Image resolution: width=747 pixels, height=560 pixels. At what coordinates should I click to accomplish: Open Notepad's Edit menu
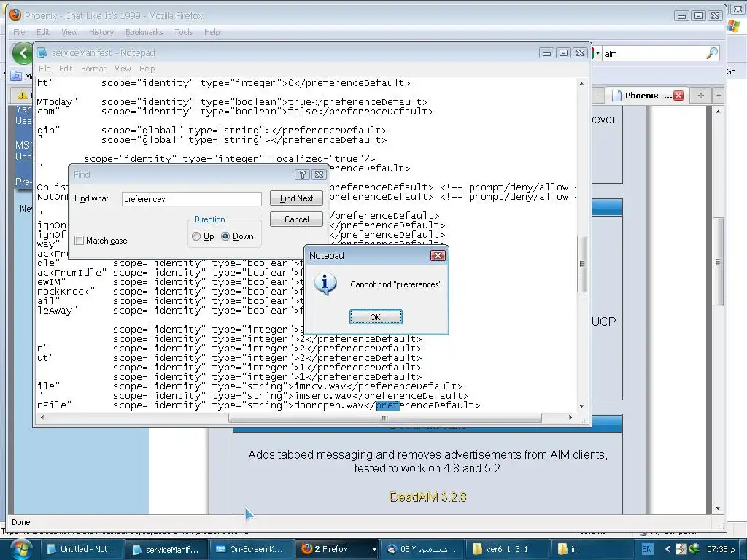pyautogui.click(x=66, y=69)
